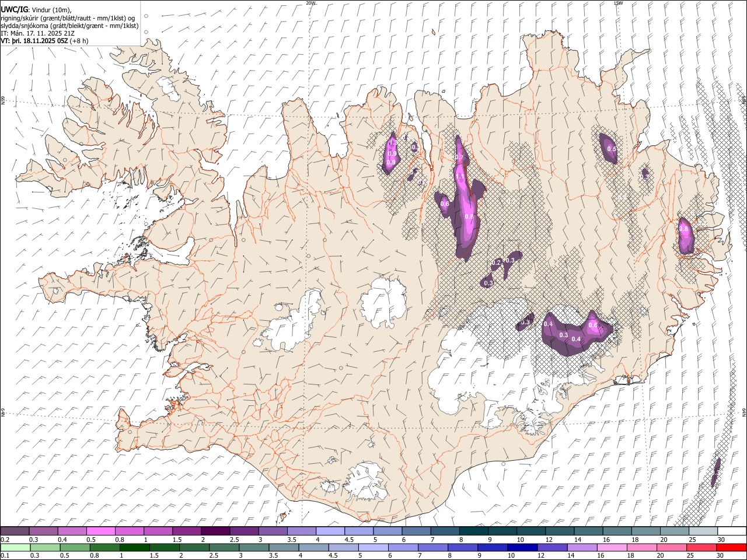
Task: Click the purple 1.5 mm snow legend swatch
Action: pos(187,531)
